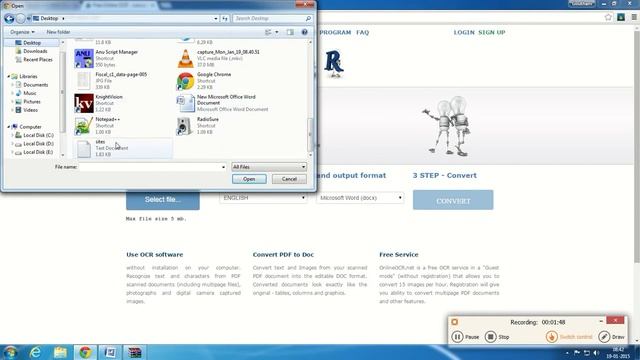Collapse the Libraries tree node
The width and height of the screenshot is (640, 360).
[9, 76]
